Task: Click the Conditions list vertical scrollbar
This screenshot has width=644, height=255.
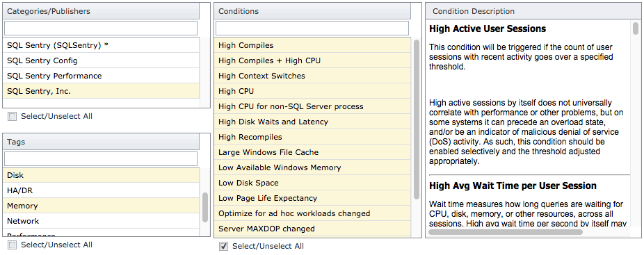Action: coord(416,120)
